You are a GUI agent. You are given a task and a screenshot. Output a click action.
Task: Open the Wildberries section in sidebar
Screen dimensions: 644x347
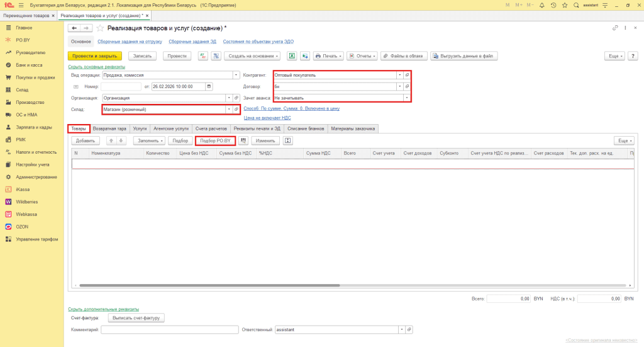click(x=26, y=202)
